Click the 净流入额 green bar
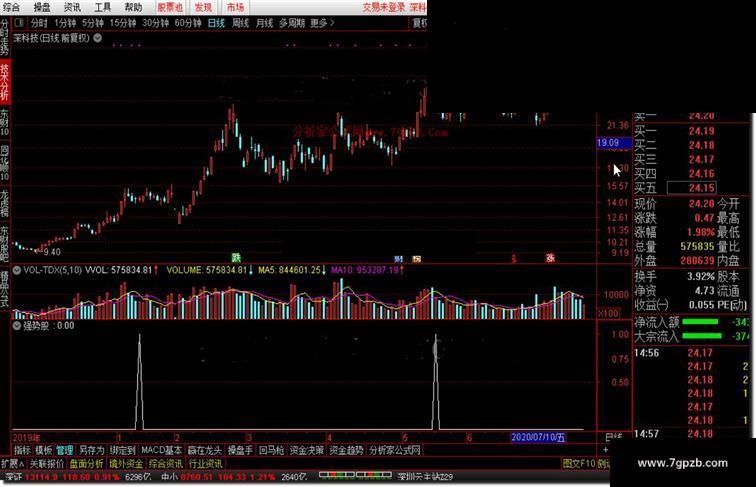Image resolution: width=756 pixels, height=487 pixels. click(700, 322)
